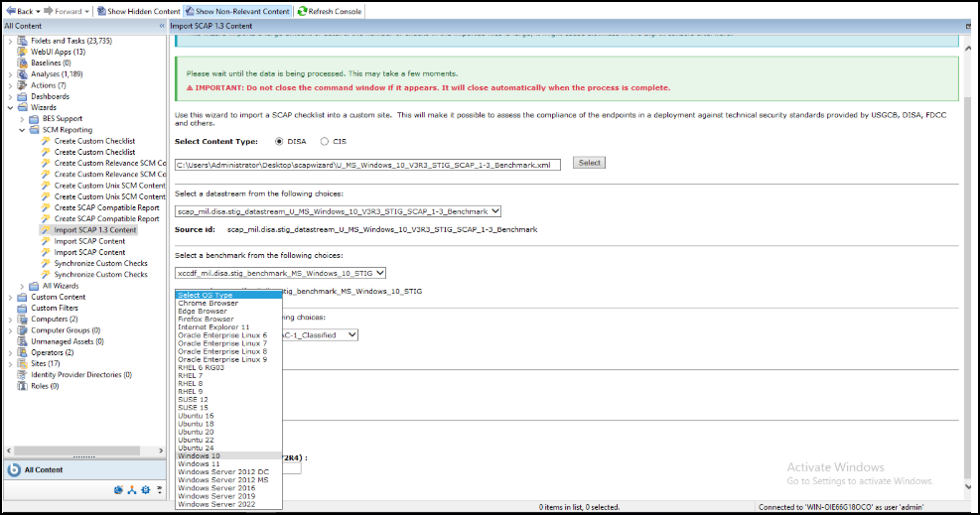
Task: Click the Dashboards folder icon
Action: pos(23,97)
